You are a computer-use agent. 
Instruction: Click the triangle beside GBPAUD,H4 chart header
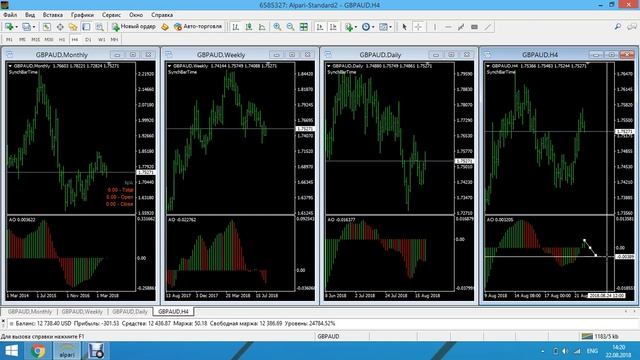click(488, 66)
